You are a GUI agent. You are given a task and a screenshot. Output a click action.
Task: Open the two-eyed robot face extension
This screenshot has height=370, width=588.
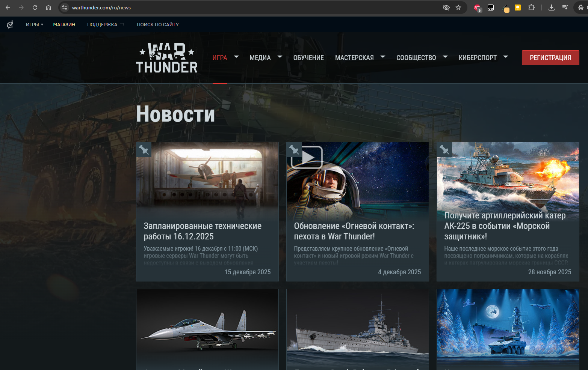(x=491, y=8)
